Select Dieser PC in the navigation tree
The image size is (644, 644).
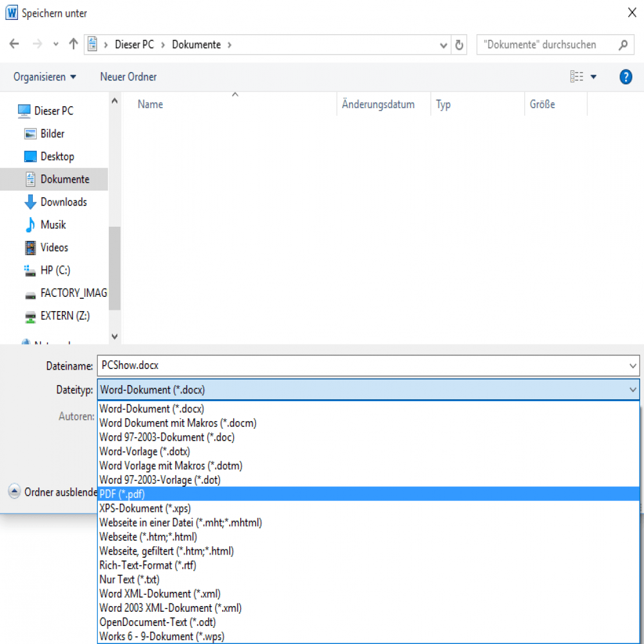pos(46,111)
